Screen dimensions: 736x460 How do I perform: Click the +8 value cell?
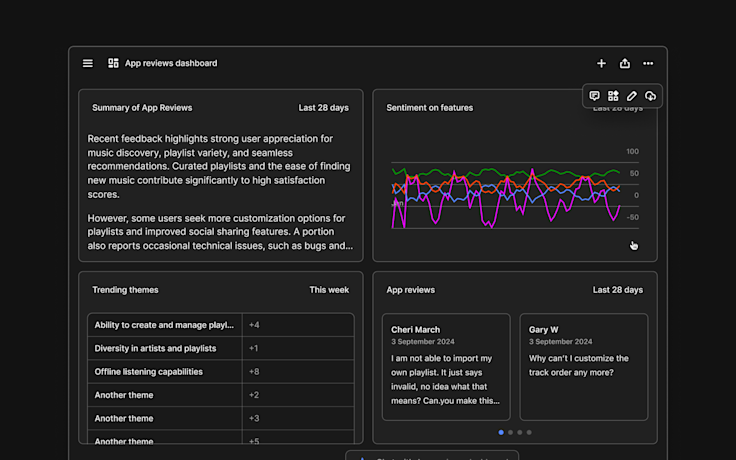[x=298, y=372]
